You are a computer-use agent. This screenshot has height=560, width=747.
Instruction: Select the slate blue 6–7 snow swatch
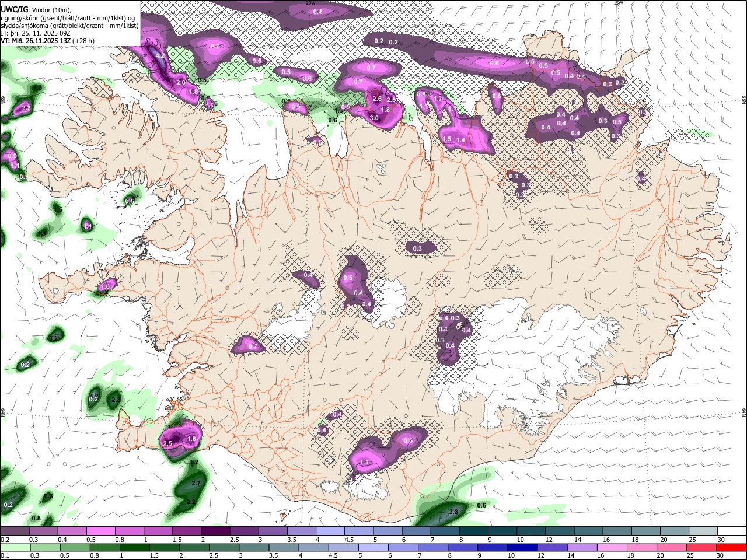pos(416,531)
